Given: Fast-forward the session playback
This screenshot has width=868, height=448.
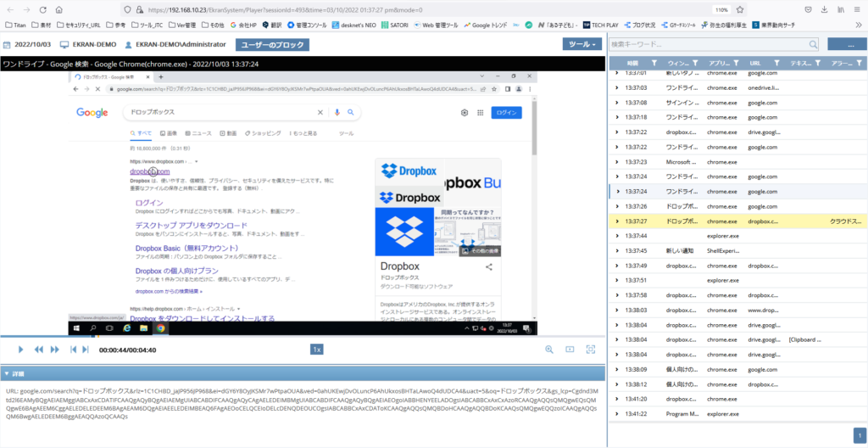Looking at the screenshot, I should [55, 350].
